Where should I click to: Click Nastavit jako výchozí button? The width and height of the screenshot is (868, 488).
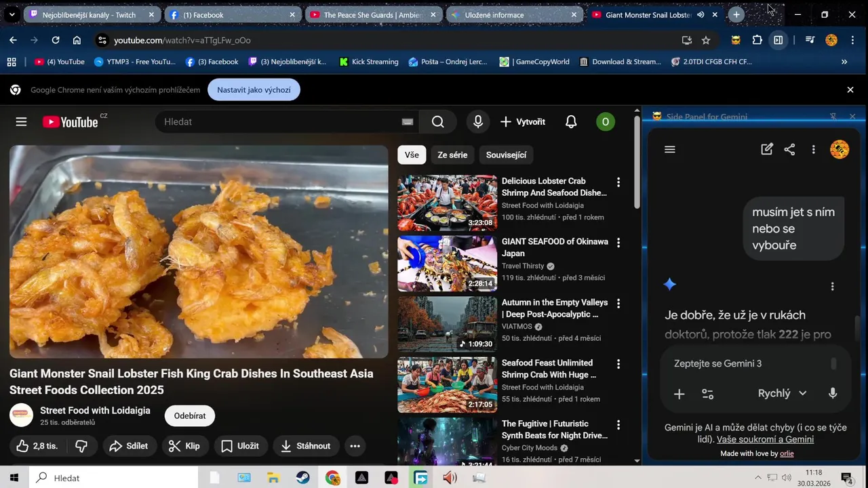click(254, 89)
